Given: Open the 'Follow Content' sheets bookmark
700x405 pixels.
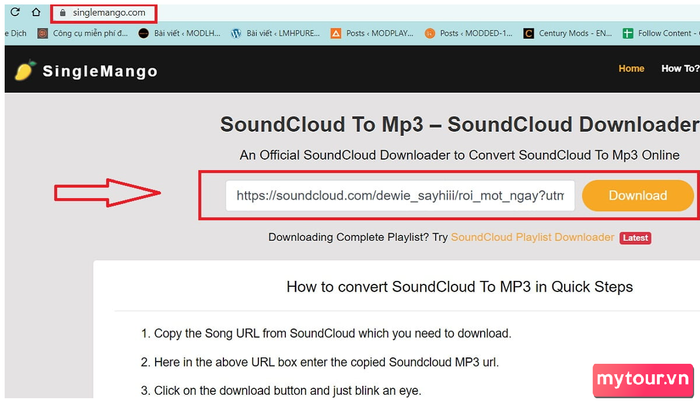Looking at the screenshot, I should coord(661,33).
